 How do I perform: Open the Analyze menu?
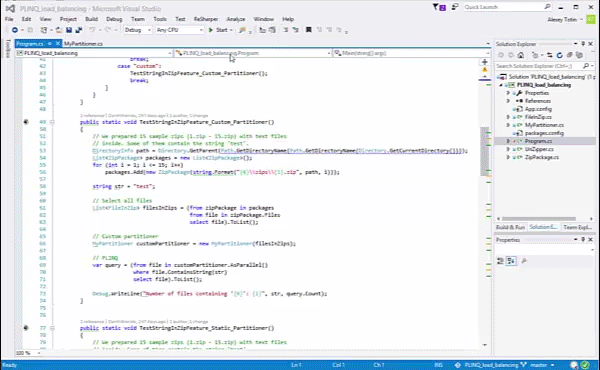236,19
